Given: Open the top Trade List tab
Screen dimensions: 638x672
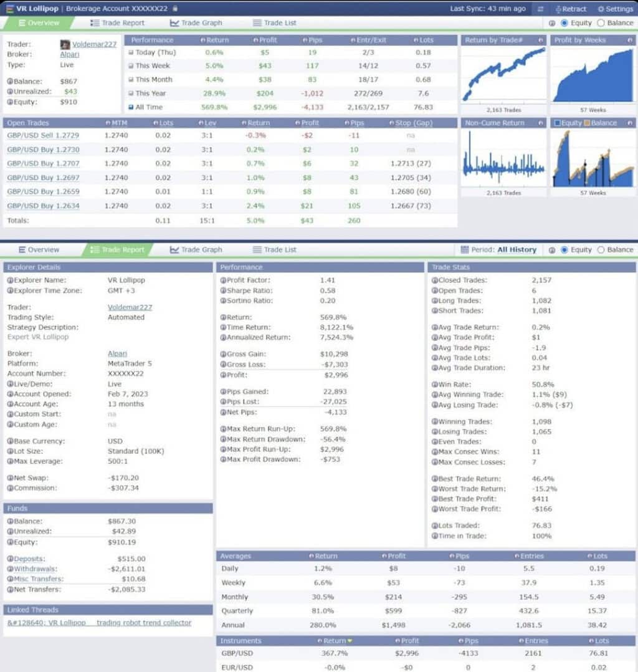Looking at the screenshot, I should click(275, 22).
